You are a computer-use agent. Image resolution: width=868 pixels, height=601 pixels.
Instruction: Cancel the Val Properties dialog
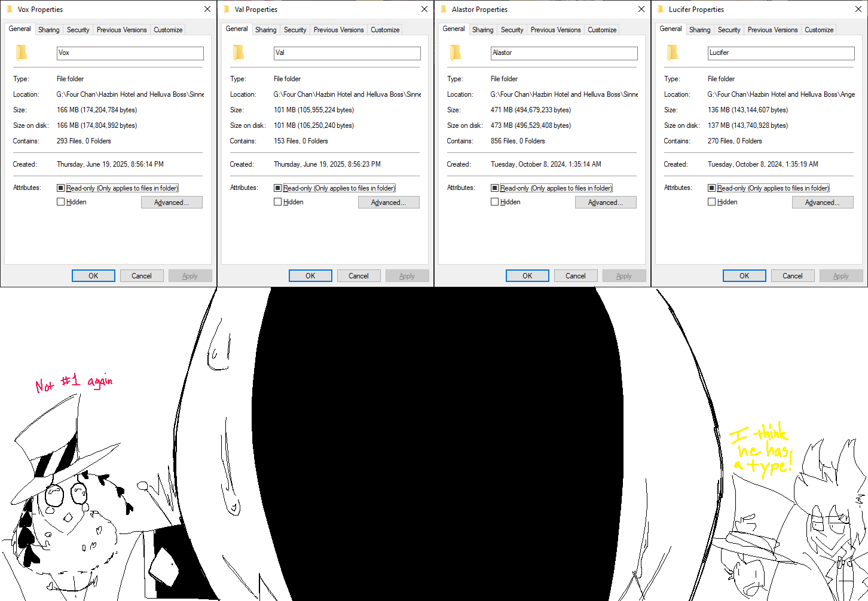[x=359, y=276]
